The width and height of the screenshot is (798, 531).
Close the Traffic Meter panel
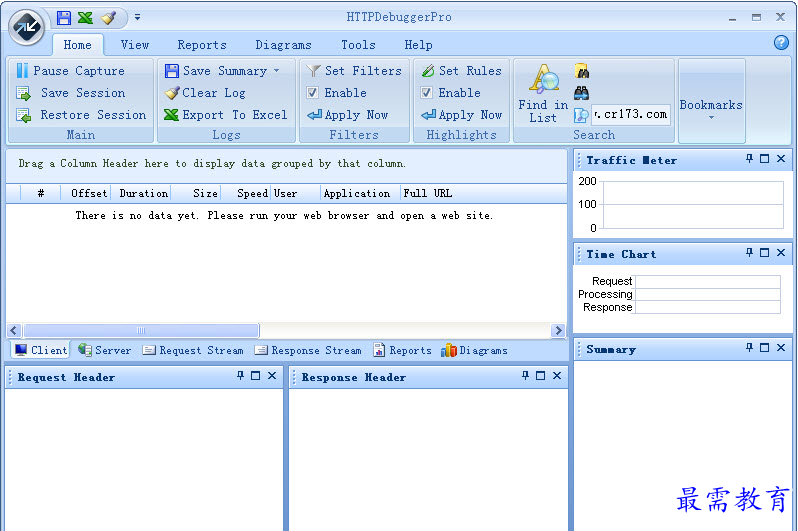[781, 159]
